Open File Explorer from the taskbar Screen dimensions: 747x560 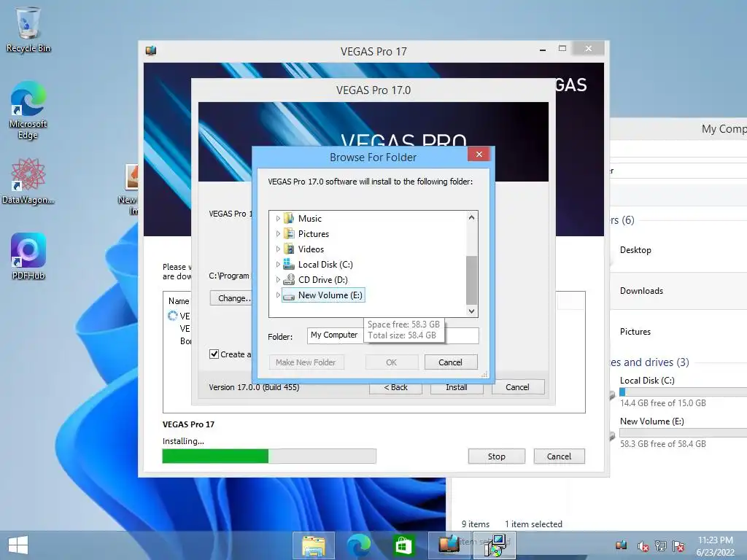click(x=314, y=545)
